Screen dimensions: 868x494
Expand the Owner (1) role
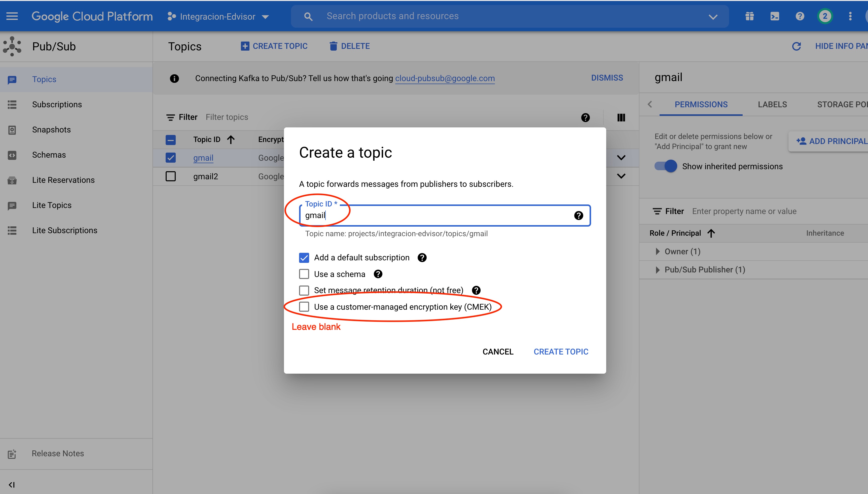point(657,252)
